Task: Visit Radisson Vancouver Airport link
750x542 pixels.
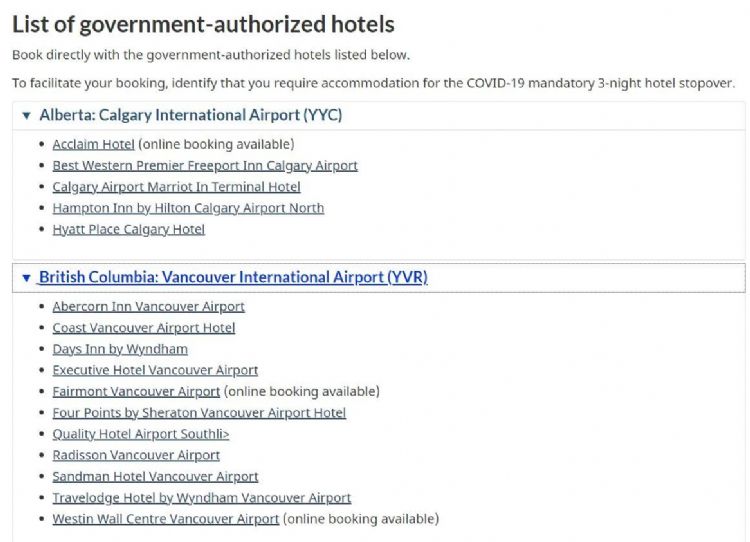Action: coord(136,455)
